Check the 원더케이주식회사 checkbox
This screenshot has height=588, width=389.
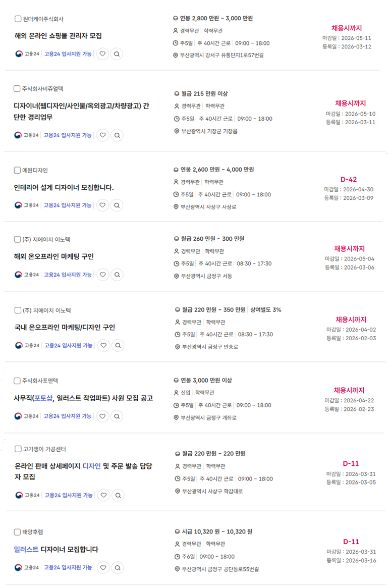(x=18, y=19)
